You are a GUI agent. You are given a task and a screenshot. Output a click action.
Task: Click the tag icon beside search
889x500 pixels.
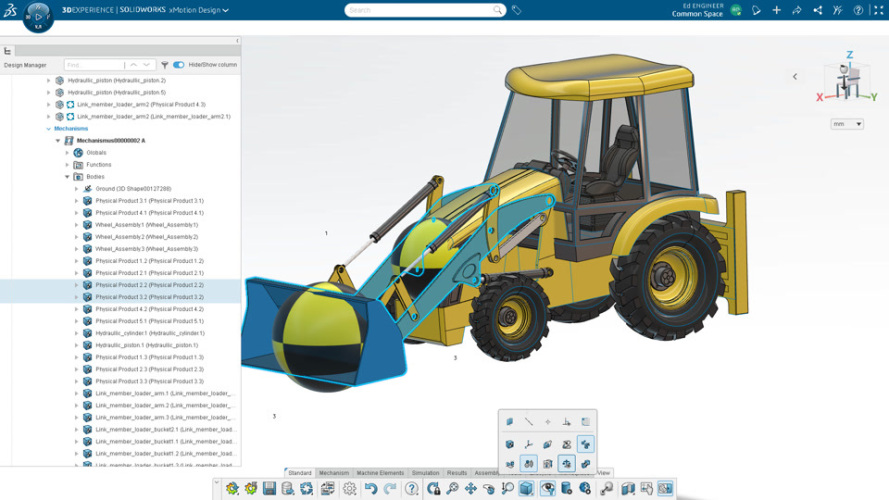517,10
